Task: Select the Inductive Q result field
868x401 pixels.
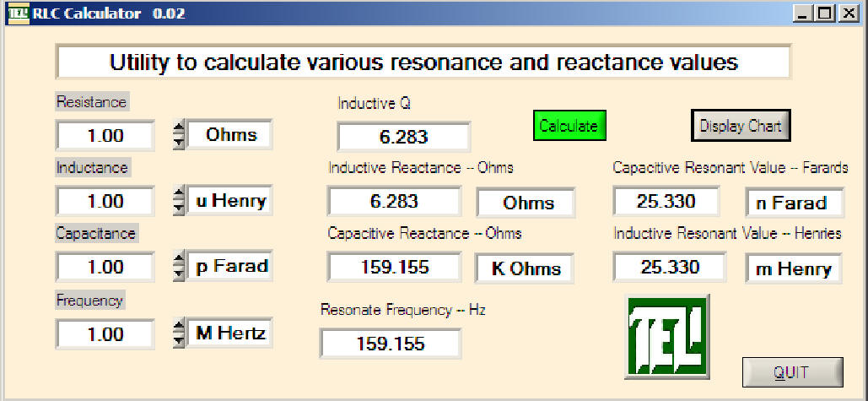Action: [403, 138]
